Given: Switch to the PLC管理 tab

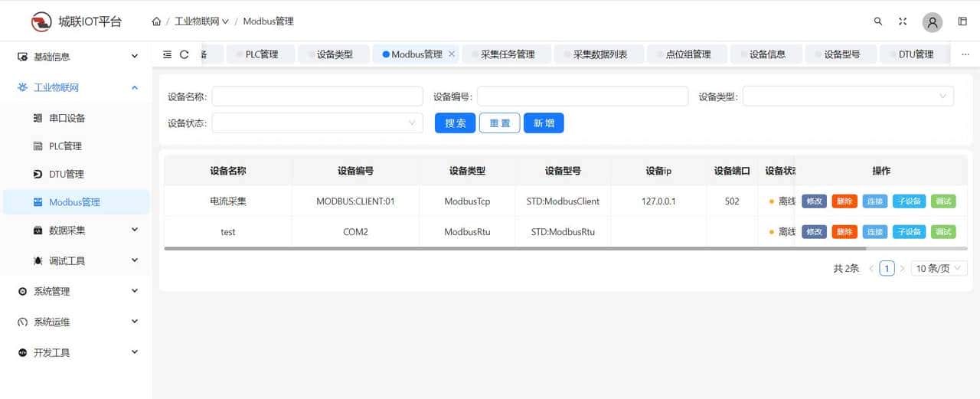Looking at the screenshot, I should (262, 54).
